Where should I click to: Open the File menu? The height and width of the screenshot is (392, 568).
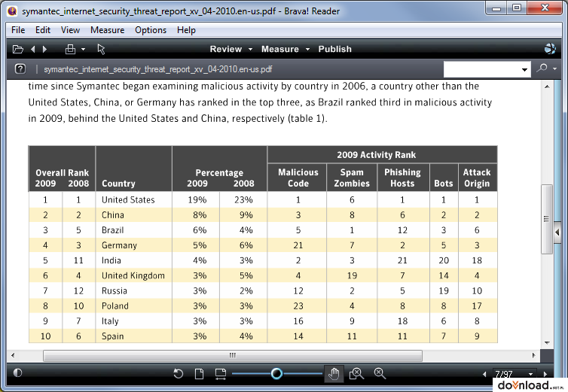click(x=18, y=30)
